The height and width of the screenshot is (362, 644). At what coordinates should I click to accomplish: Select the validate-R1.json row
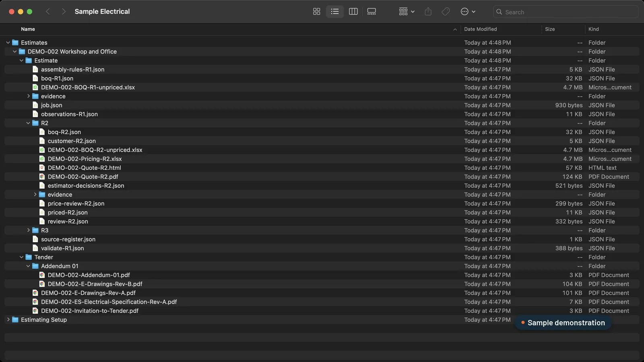(x=322, y=248)
